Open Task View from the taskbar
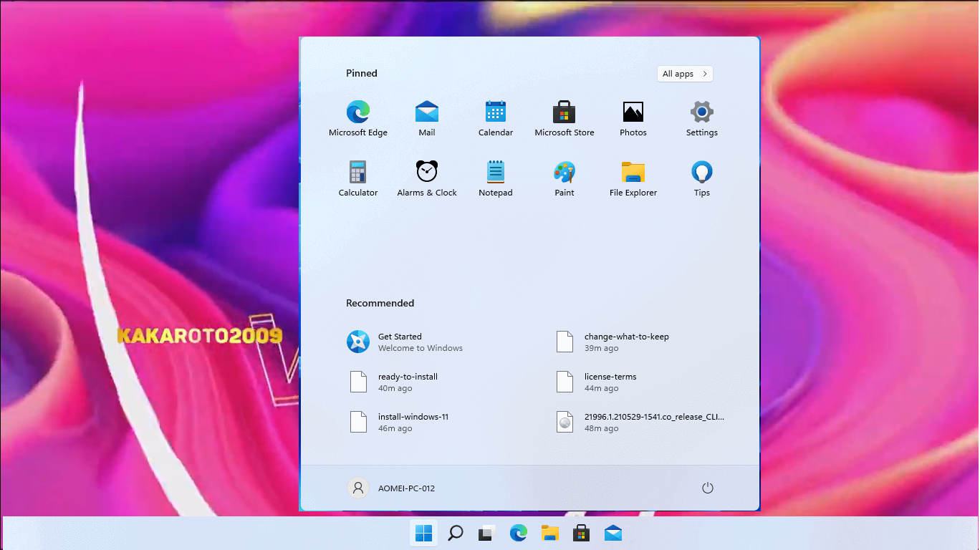Screen dimensions: 980x550 [487, 534]
